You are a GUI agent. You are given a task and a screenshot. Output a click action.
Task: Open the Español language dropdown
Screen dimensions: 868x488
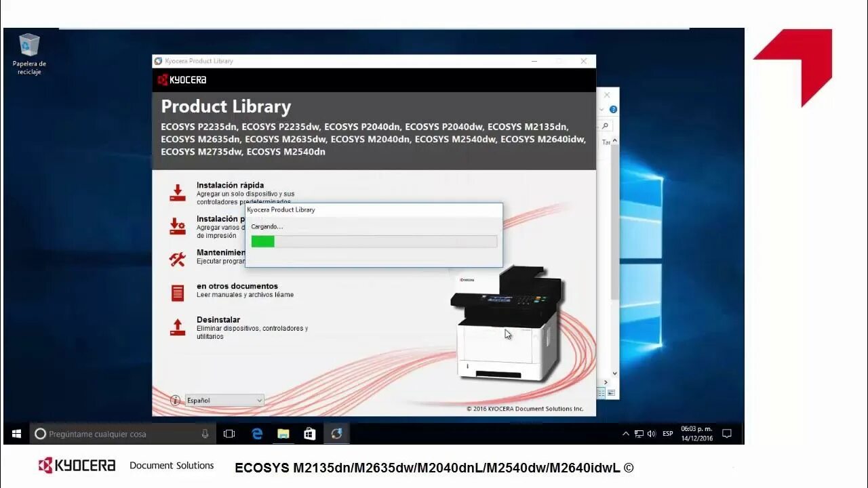[224, 401]
